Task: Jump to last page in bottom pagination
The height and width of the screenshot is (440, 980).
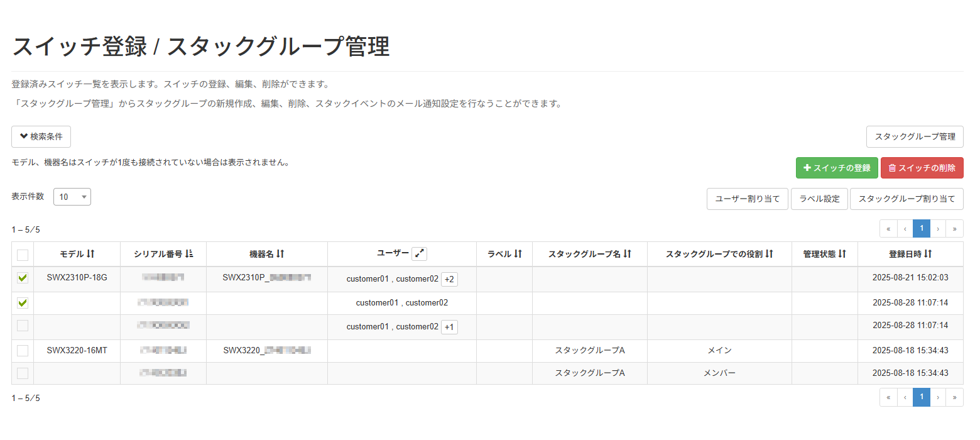Action: pyautogui.click(x=954, y=397)
